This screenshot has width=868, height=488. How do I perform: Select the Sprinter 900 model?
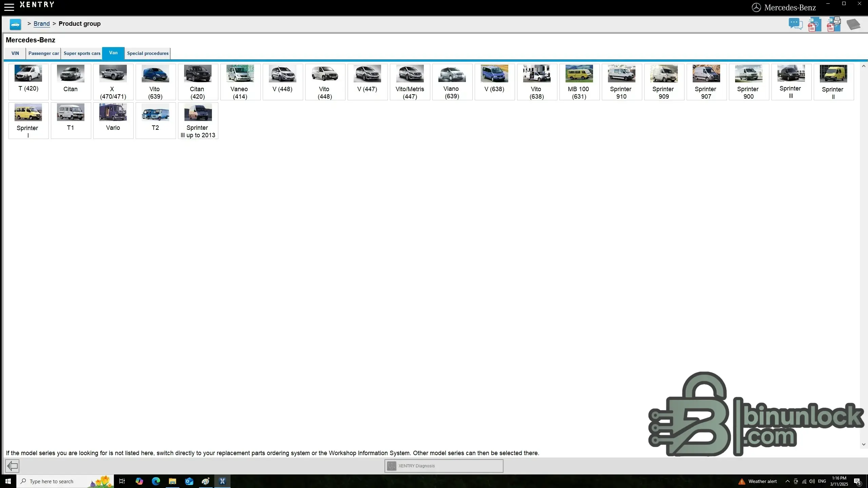pyautogui.click(x=749, y=82)
